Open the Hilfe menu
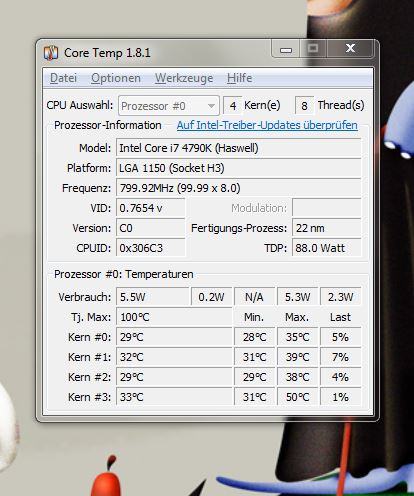414x496 pixels. [239, 78]
